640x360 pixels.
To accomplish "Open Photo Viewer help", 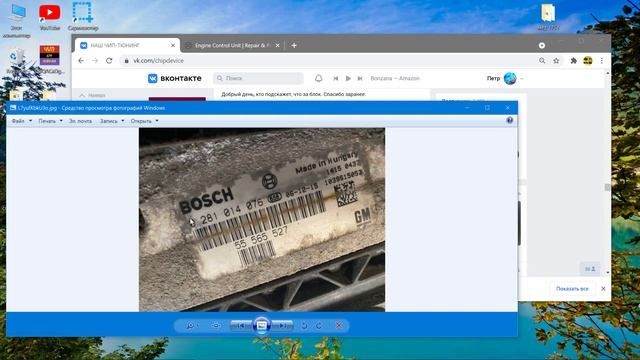I will click(x=510, y=120).
